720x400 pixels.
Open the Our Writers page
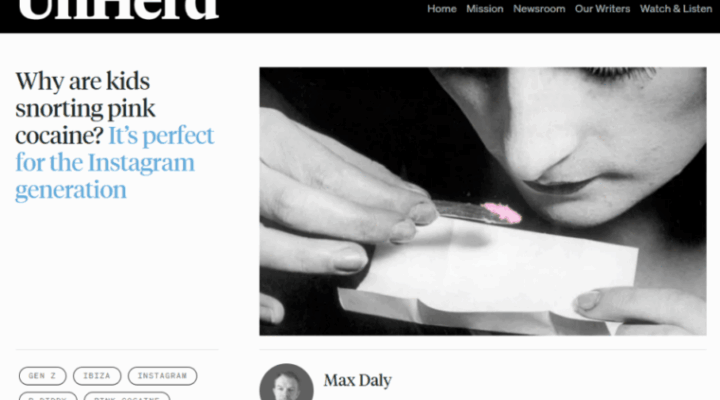602,9
